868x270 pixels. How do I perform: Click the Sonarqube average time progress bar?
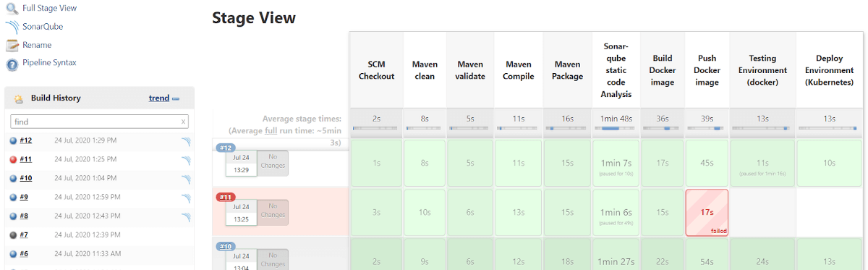[x=616, y=128]
